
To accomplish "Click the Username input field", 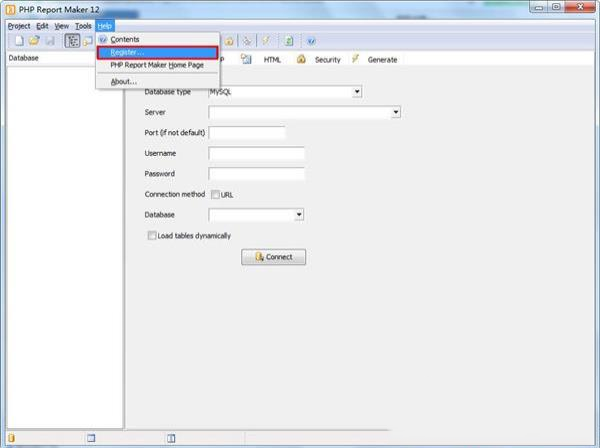I will (x=256, y=153).
